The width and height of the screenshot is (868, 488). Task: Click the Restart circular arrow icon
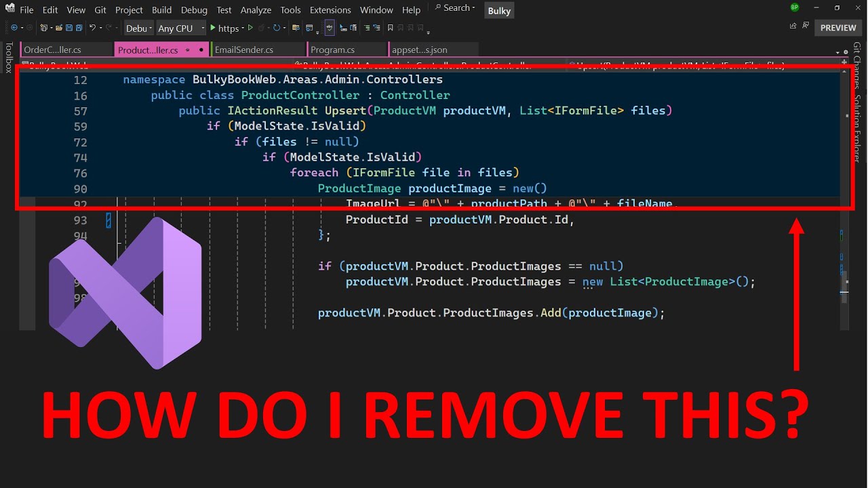(277, 28)
